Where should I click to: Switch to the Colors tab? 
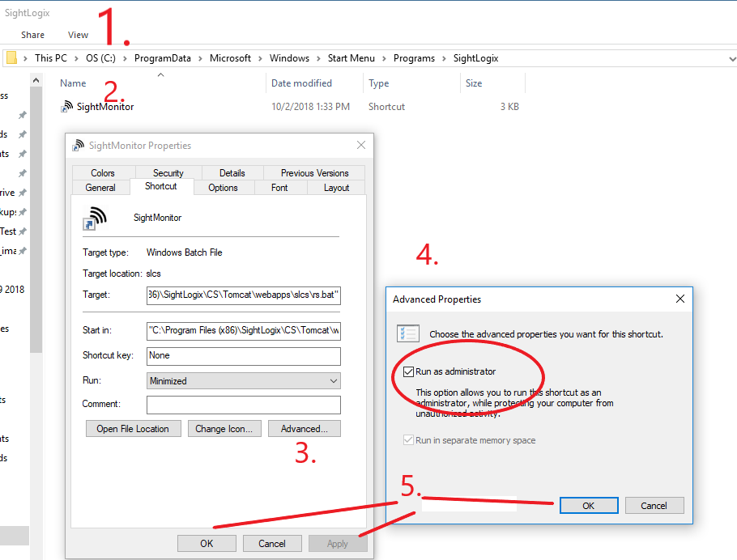pyautogui.click(x=103, y=173)
